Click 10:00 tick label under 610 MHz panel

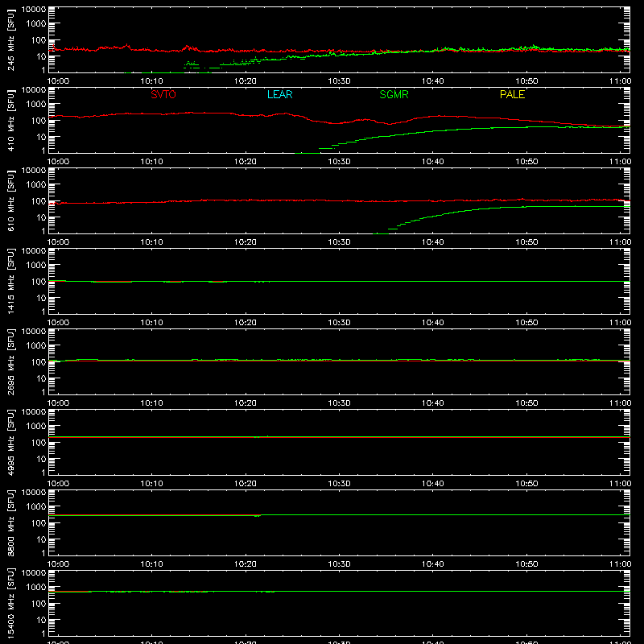tap(58, 242)
